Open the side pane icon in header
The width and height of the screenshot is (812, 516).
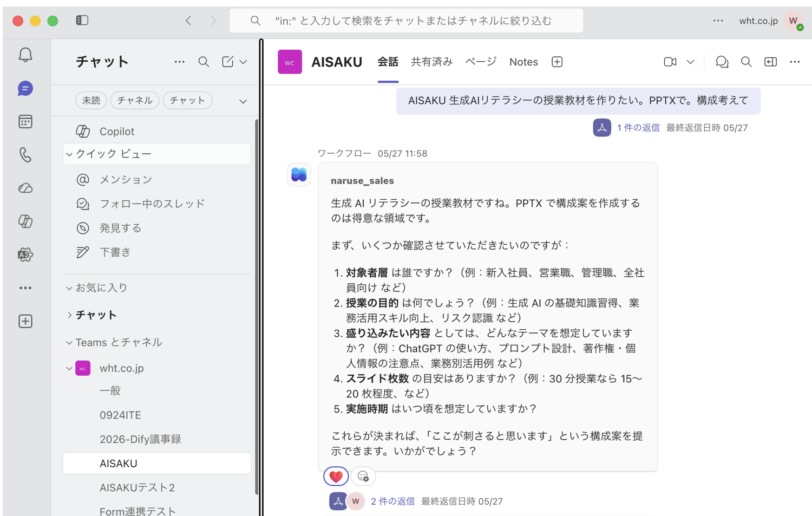tap(770, 62)
